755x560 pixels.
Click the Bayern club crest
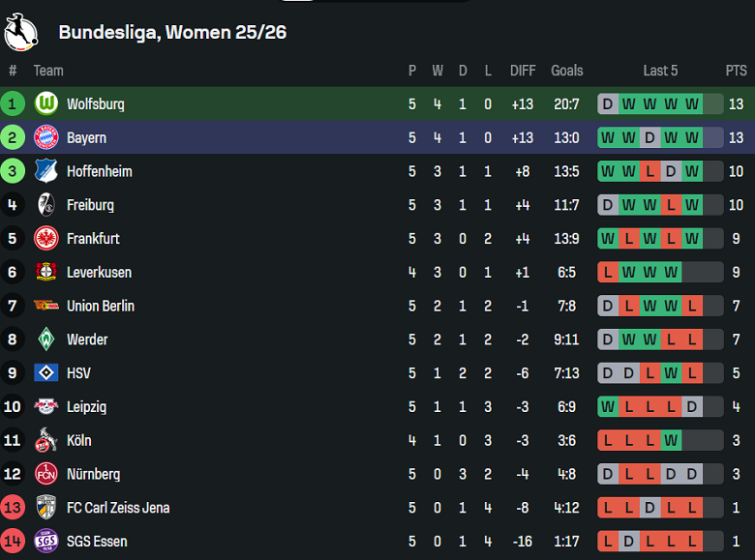[46, 137]
